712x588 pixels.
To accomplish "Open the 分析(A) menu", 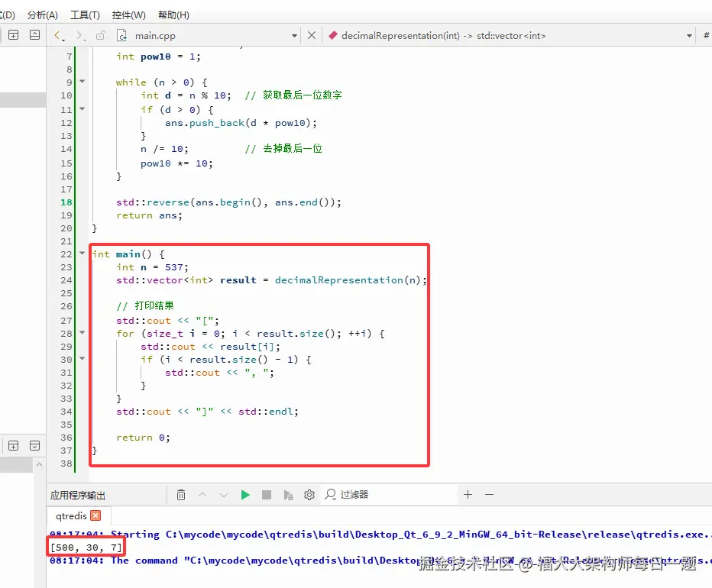I will 42,15.
